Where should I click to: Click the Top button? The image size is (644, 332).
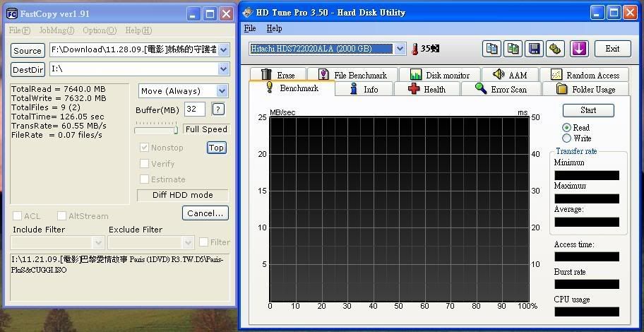point(217,148)
